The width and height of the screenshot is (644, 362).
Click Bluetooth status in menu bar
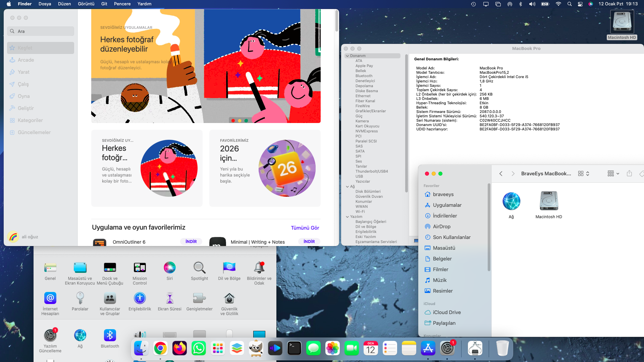tap(521, 4)
